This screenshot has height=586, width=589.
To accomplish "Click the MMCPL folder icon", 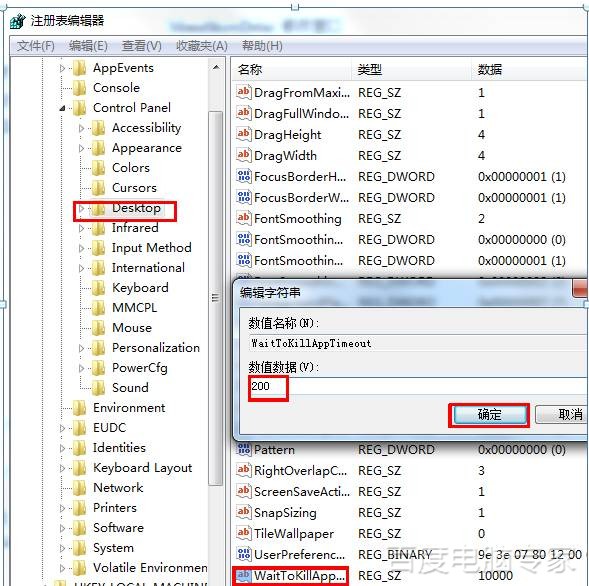I will [x=98, y=308].
